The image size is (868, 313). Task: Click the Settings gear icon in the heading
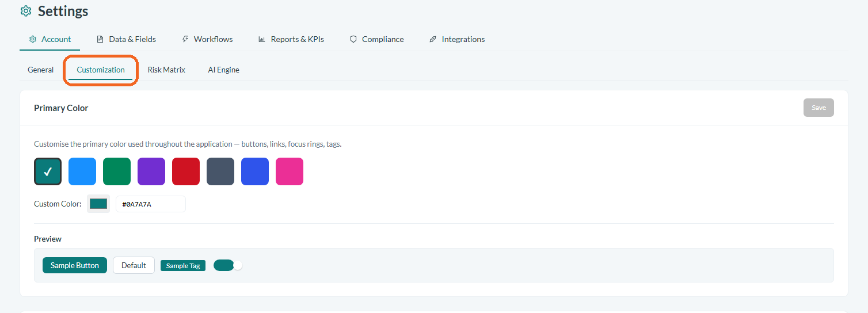pos(26,11)
